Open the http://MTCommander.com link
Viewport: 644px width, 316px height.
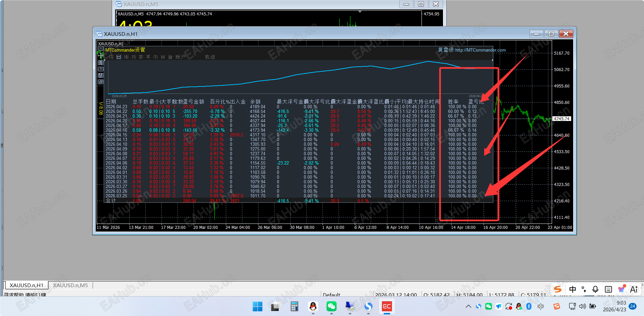[480, 50]
